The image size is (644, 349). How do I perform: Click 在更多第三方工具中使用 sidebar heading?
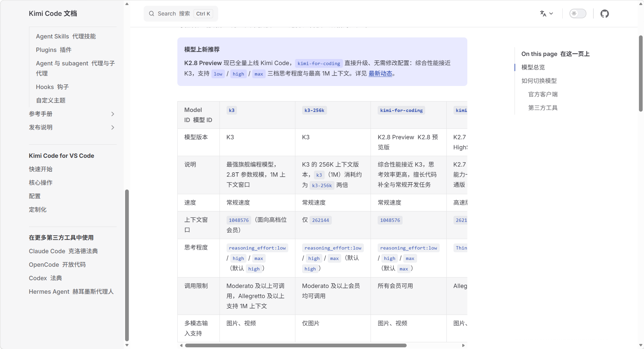(61, 238)
